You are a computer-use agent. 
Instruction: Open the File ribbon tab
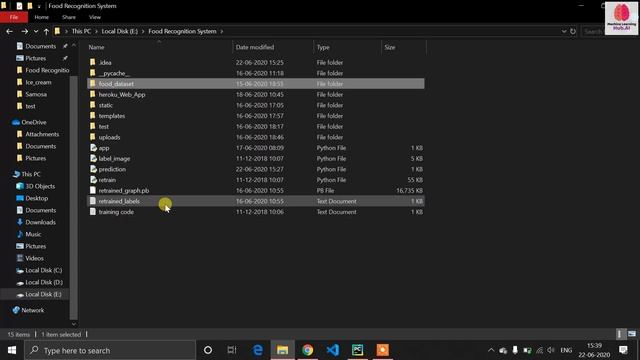click(14, 17)
